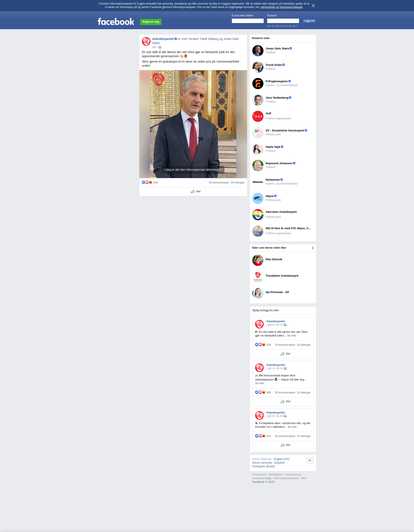
Task: Expand Sider som denne siden liker chevron
Action: click(x=313, y=248)
